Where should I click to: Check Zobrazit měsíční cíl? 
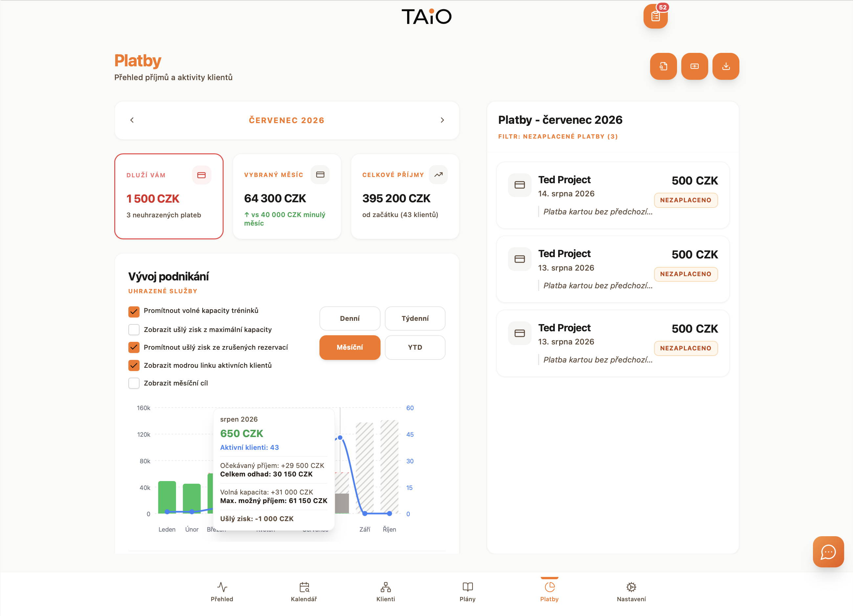click(134, 383)
